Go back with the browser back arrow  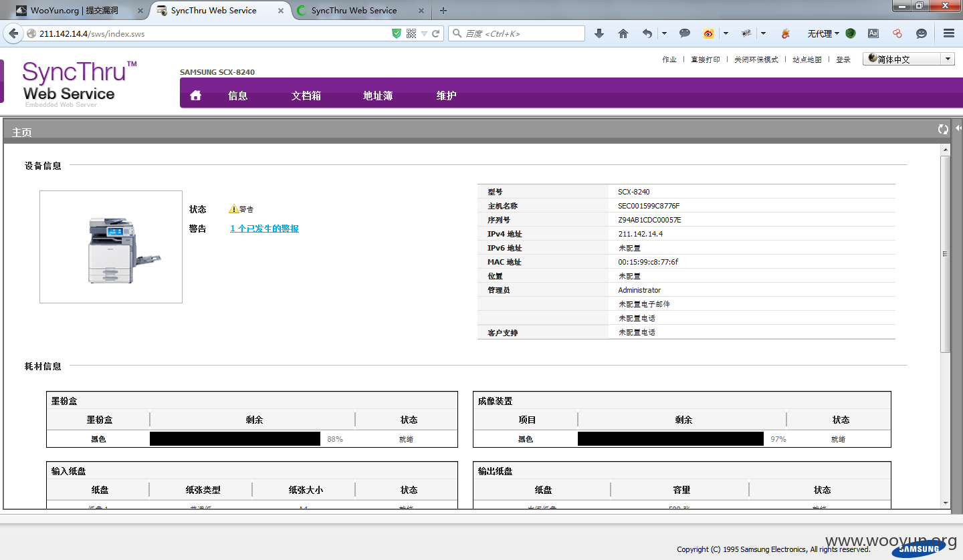point(13,33)
